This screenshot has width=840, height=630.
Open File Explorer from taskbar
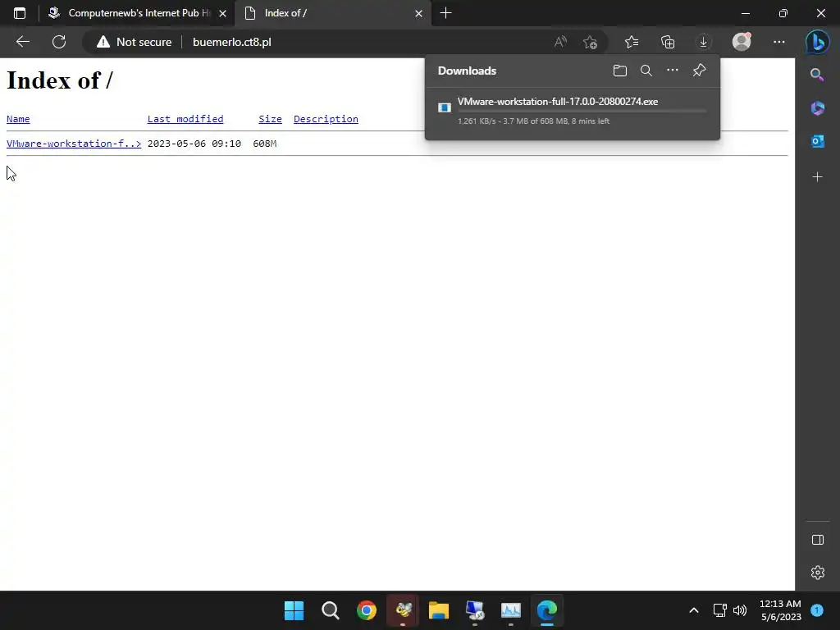pyautogui.click(x=439, y=610)
